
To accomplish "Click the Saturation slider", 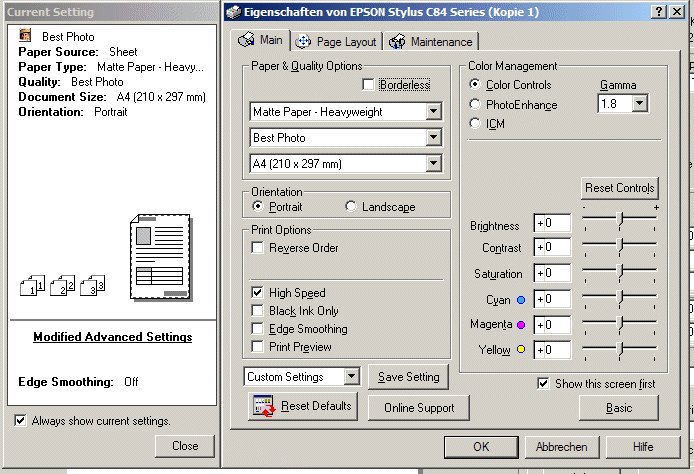I will tap(620, 272).
